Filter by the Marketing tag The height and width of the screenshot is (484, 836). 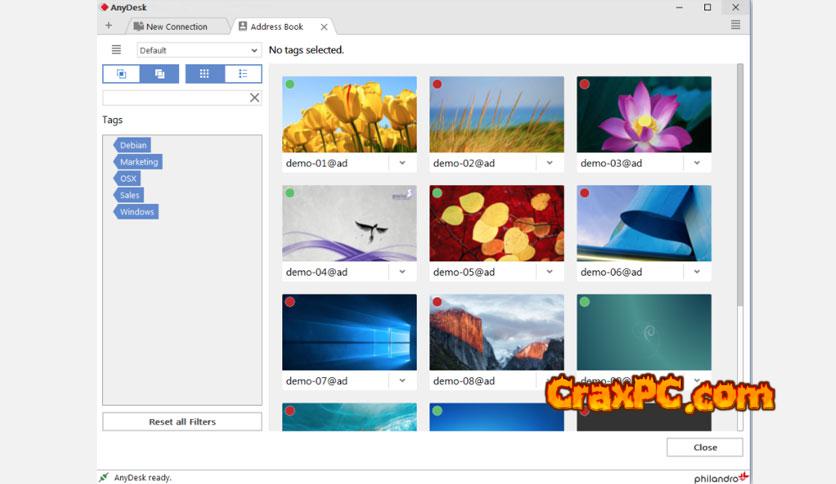click(x=138, y=162)
